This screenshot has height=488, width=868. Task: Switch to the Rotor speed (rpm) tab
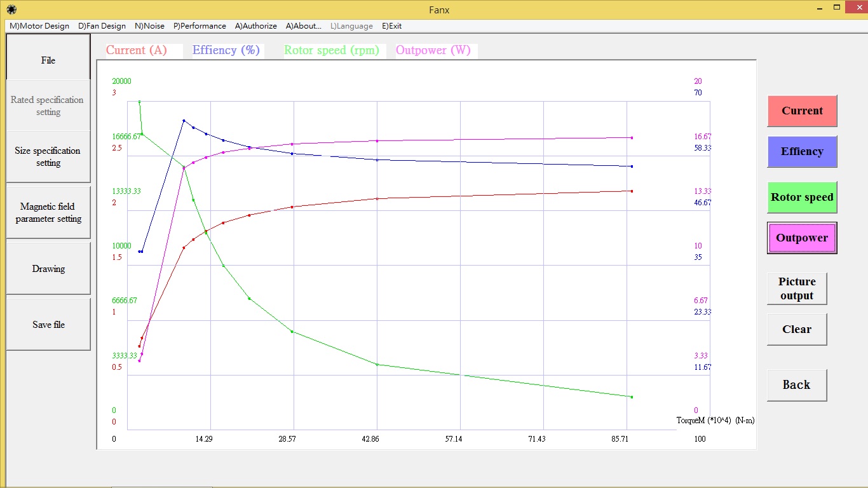[332, 50]
